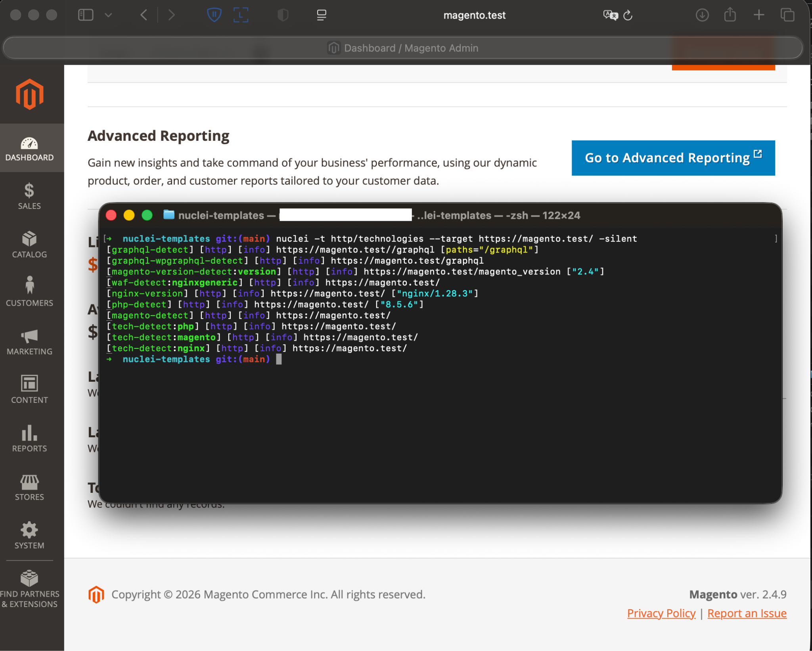This screenshot has width=812, height=651.
Task: Click the tech-detect:php result line
Action: coord(251,326)
